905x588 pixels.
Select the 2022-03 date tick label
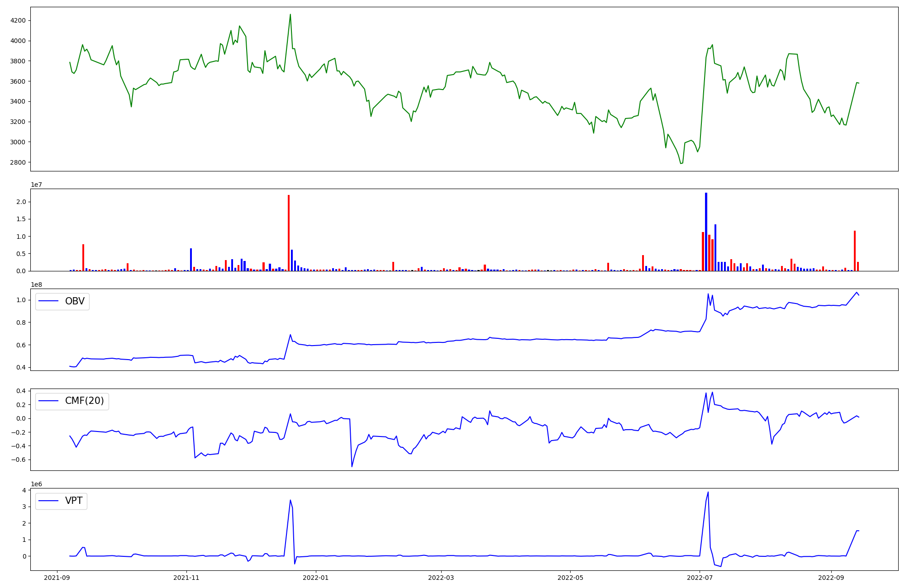pyautogui.click(x=441, y=578)
